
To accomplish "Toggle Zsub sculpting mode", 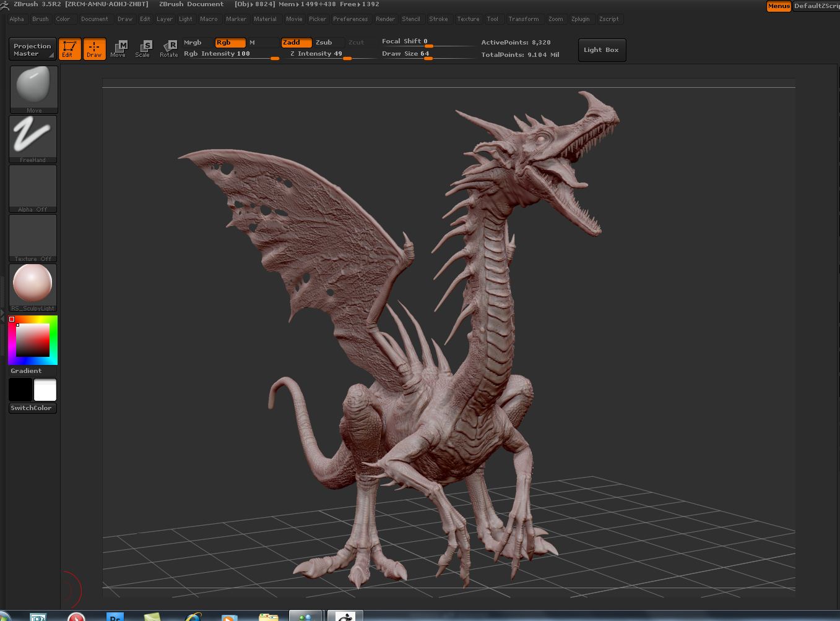I will pos(329,43).
